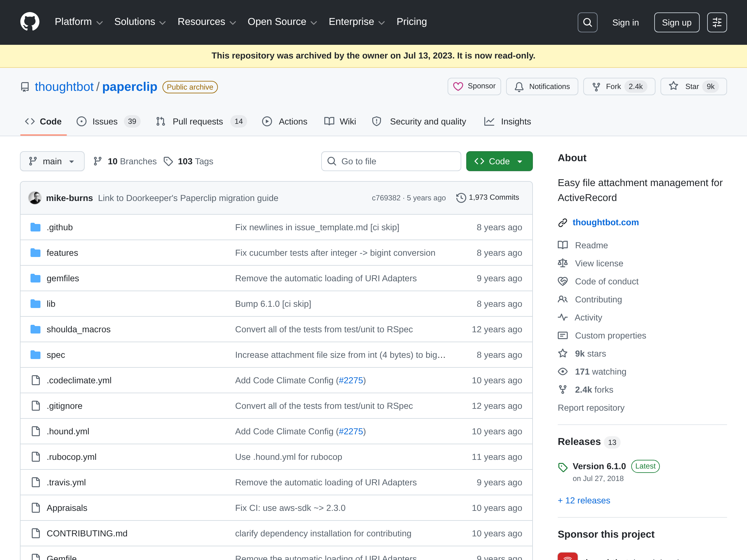
Task: Click the shoulda_macros folder icon
Action: (35, 329)
